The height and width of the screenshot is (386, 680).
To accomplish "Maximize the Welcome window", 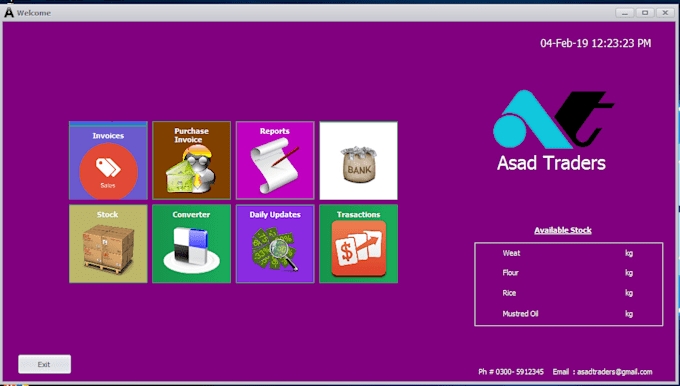I will [645, 13].
